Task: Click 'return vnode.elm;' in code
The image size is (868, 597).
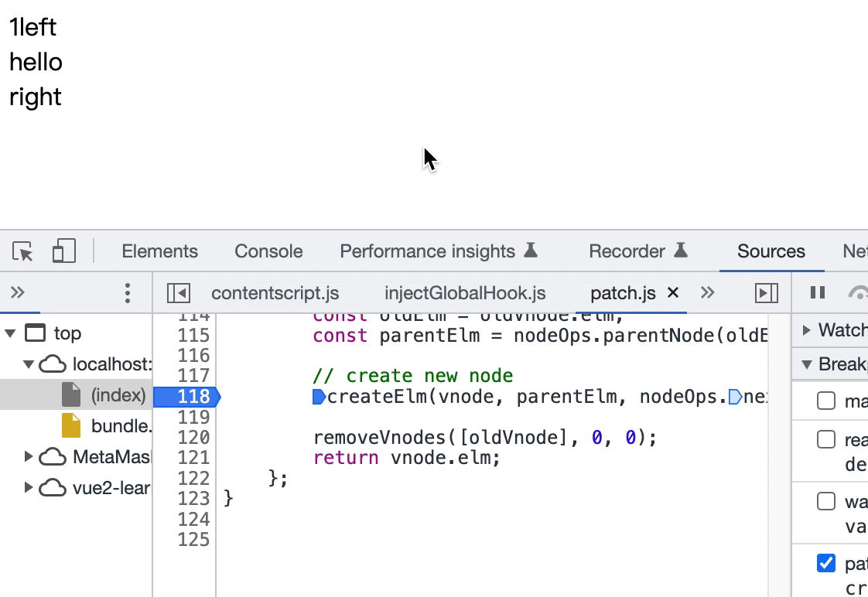Action: tap(407, 458)
